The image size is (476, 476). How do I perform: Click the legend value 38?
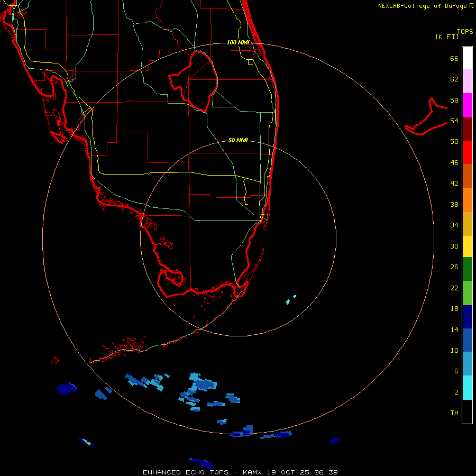454,204
